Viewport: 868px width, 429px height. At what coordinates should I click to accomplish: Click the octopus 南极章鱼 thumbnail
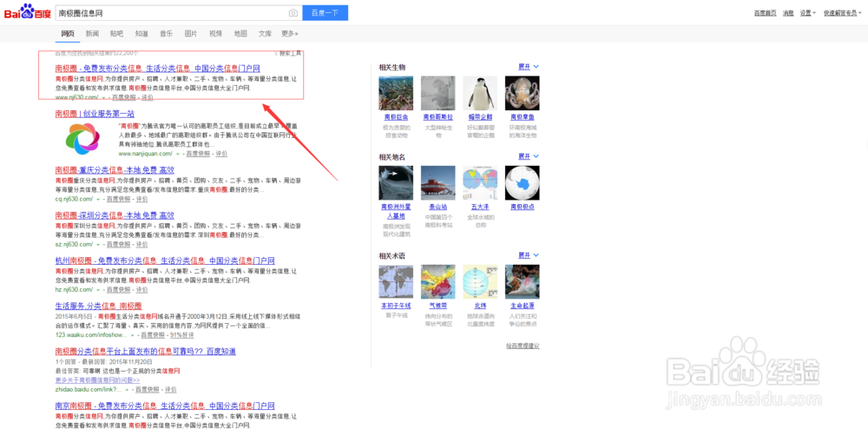[522, 93]
